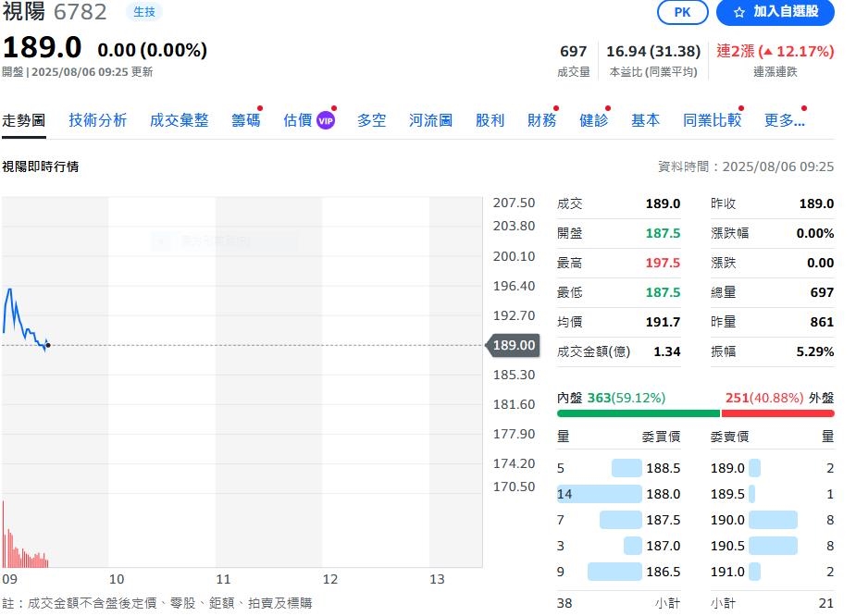Click the red notification dot on 籌碼 tab
The image size is (856, 616).
[x=258, y=108]
